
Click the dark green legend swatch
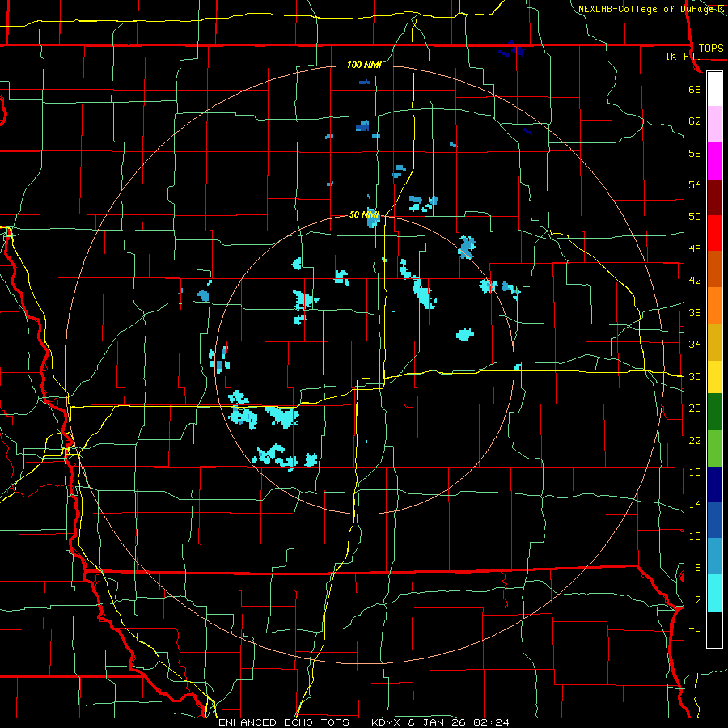tap(714, 412)
